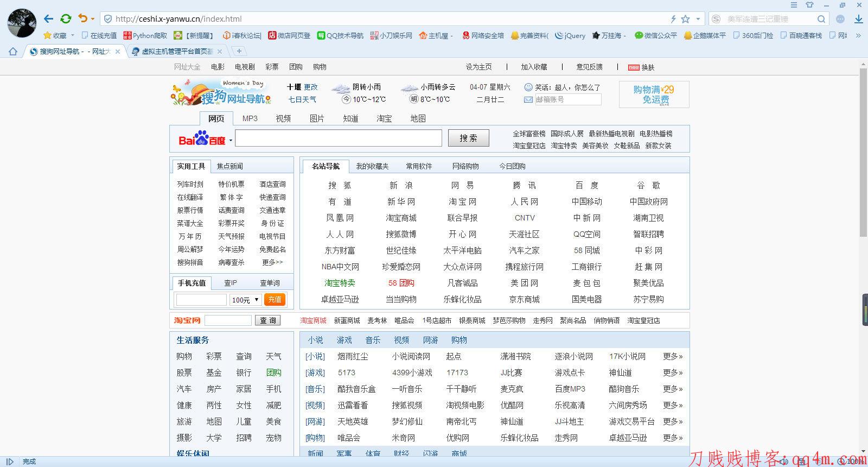Open the browser main menu icon
Image resolution: width=868 pixels, height=467 pixels.
coord(794,5)
